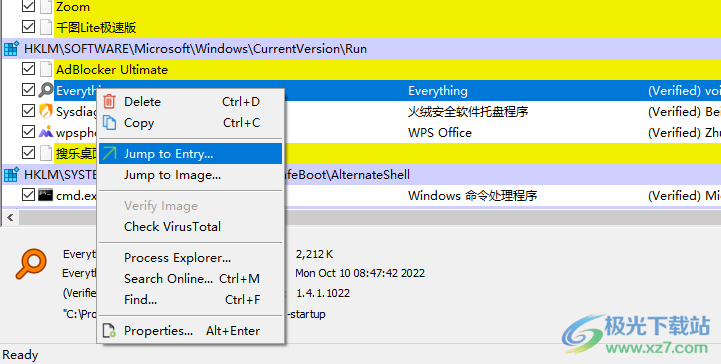Viewport: 721px width, 364px height.
Task: Open Process Explorer... from context menu
Action: [190, 258]
